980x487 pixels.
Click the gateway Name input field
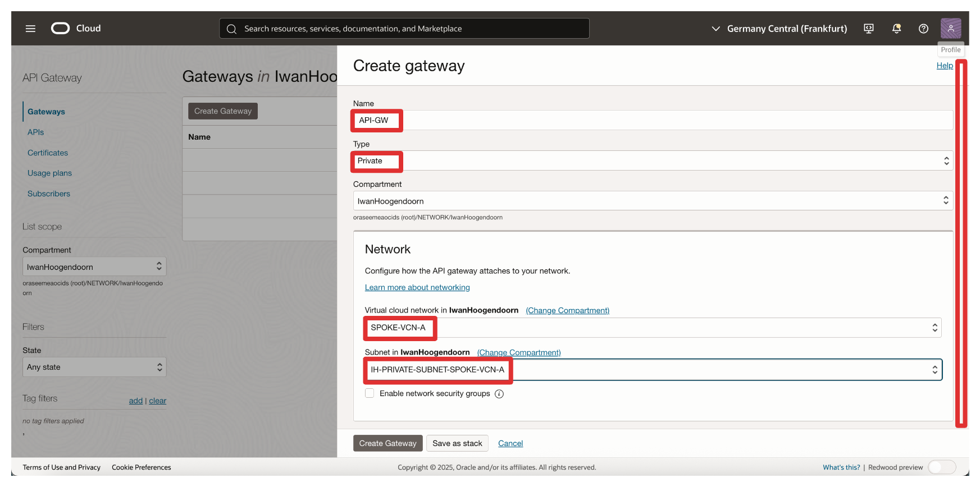pyautogui.click(x=651, y=120)
